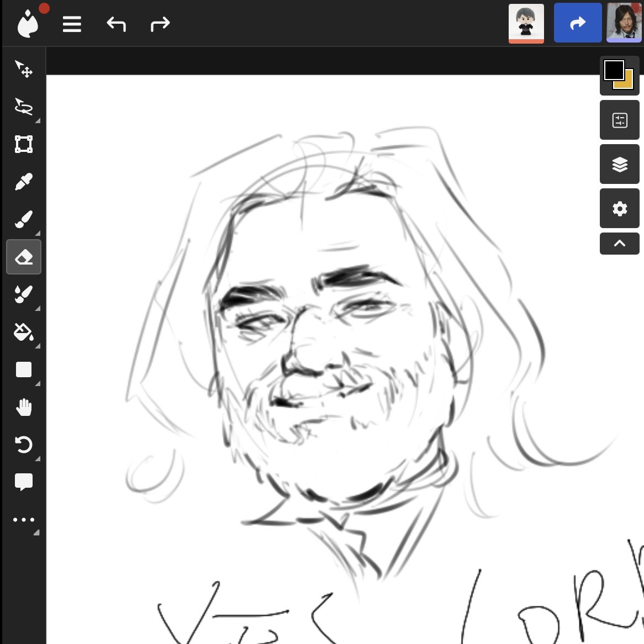The image size is (644, 644).
Task: Activate the Paint bucket fill tool
Action: pos(24,332)
